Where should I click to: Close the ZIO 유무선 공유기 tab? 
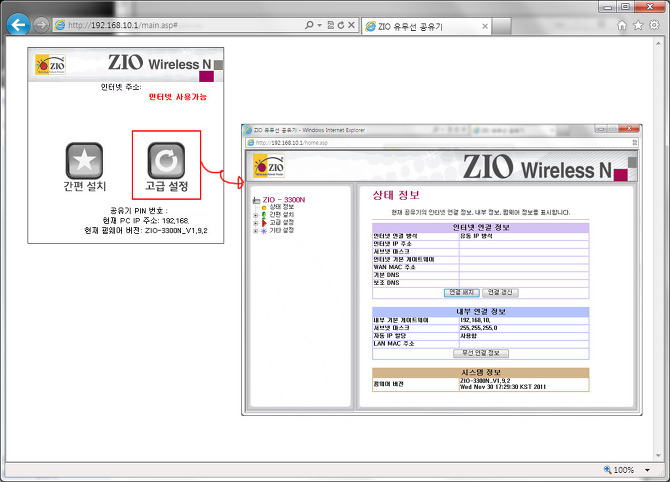(485, 26)
